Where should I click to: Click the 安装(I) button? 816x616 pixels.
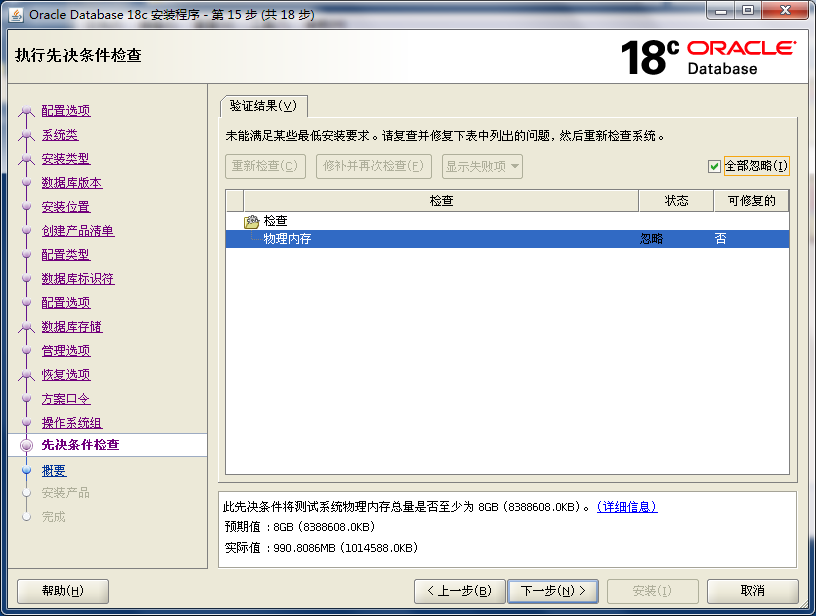click(653, 591)
